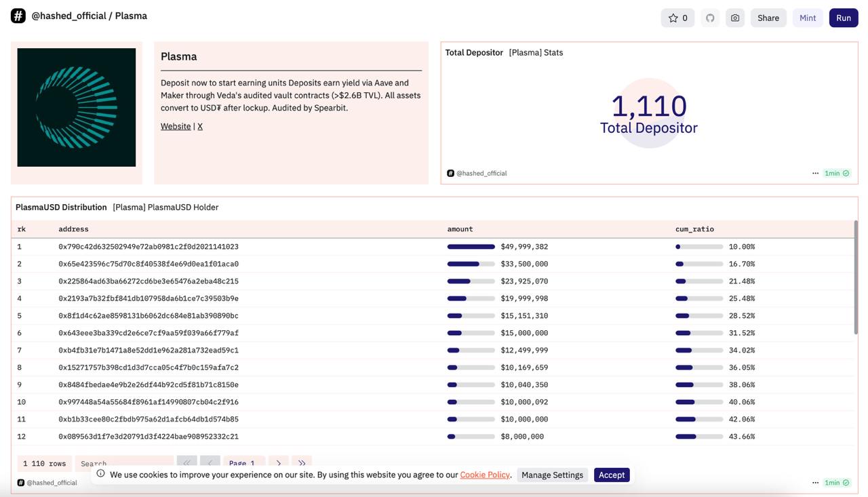Focus the table Search field

(124, 464)
